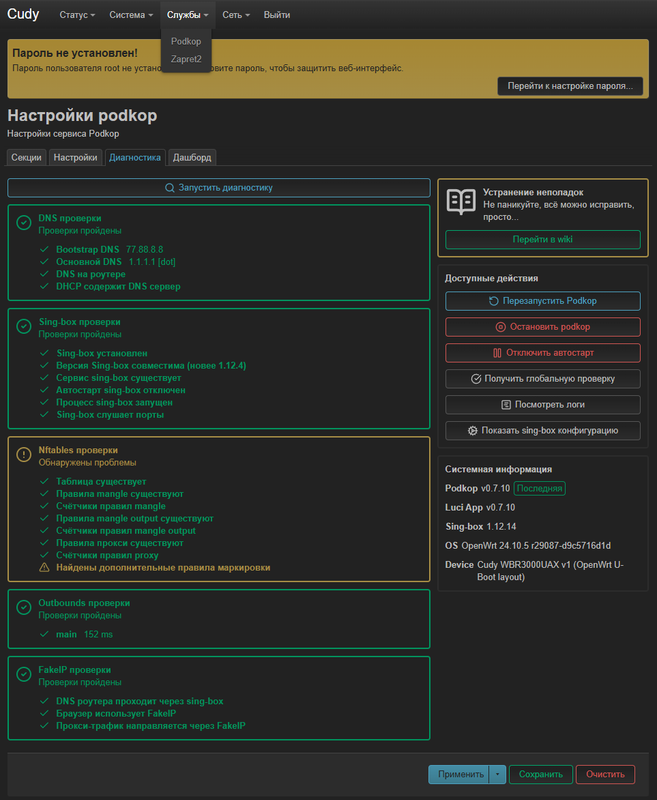Click the checkmark beside Sing-box установлен

coord(44,353)
